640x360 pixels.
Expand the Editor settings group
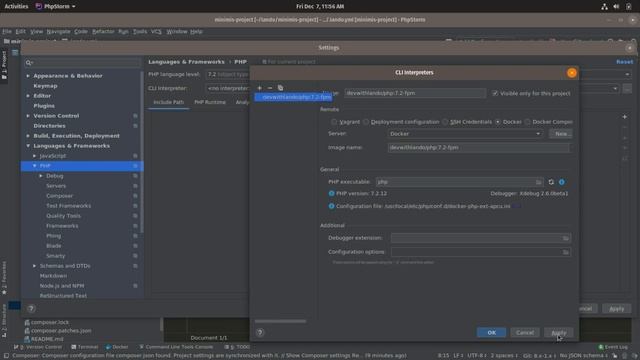(x=28, y=96)
